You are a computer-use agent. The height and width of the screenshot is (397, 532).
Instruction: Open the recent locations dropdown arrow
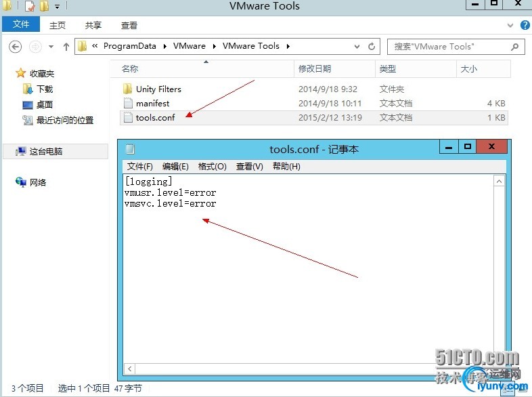[51, 47]
